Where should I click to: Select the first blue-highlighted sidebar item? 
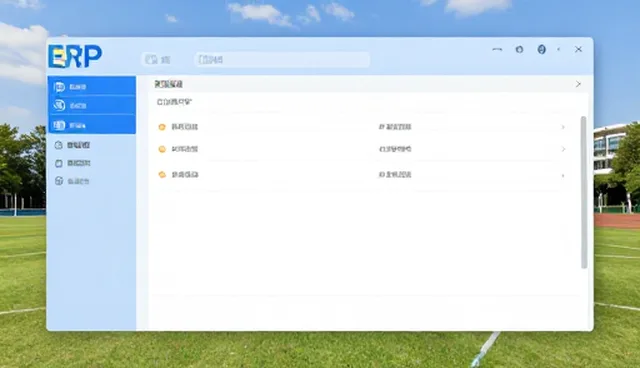92,86
